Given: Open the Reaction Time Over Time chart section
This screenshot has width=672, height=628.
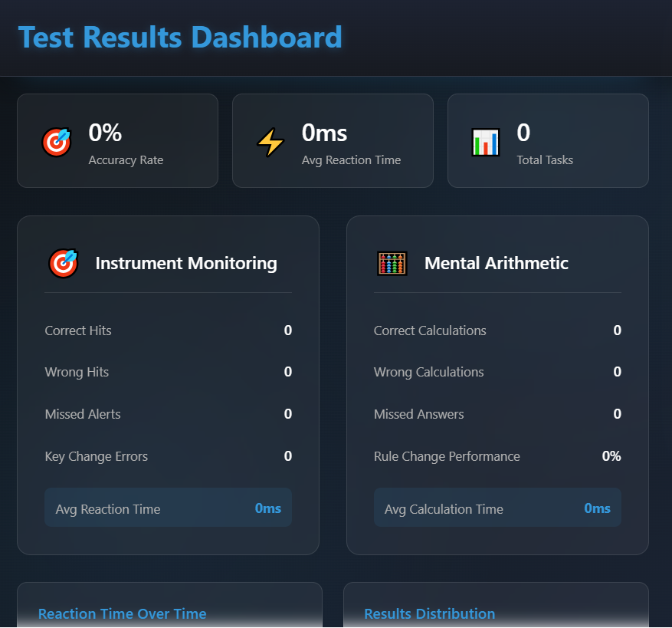Looking at the screenshot, I should pyautogui.click(x=122, y=613).
